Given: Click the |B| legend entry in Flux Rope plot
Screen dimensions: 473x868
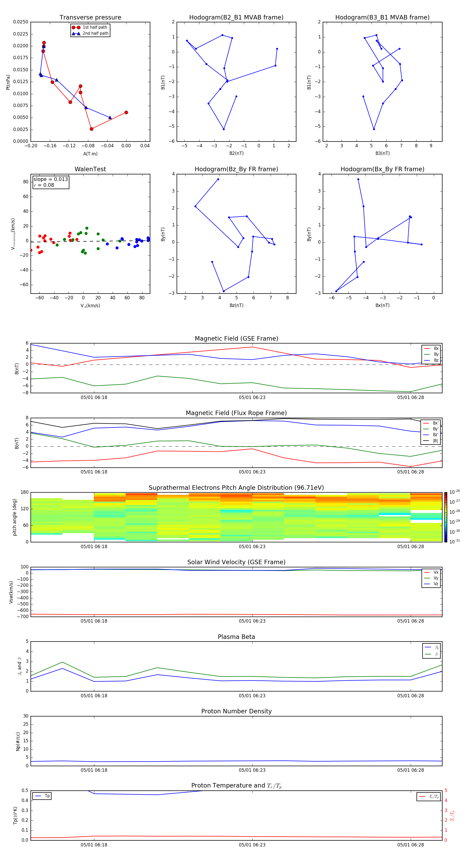Looking at the screenshot, I should (431, 441).
